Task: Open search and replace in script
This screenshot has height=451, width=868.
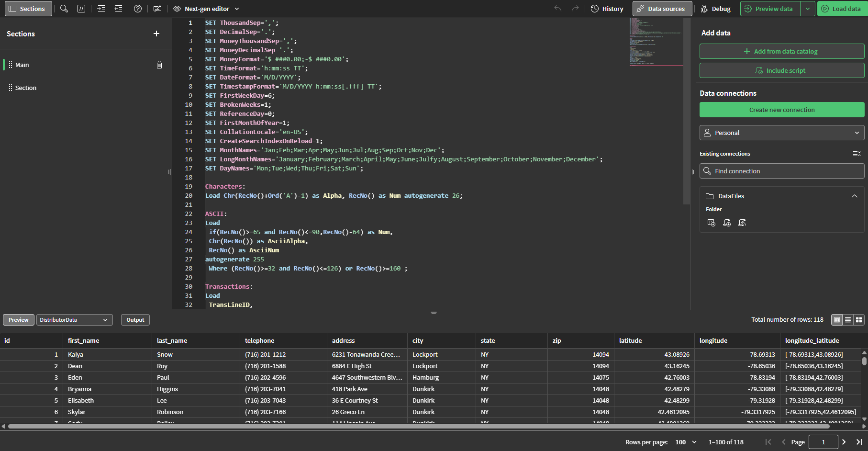Action: [x=64, y=9]
